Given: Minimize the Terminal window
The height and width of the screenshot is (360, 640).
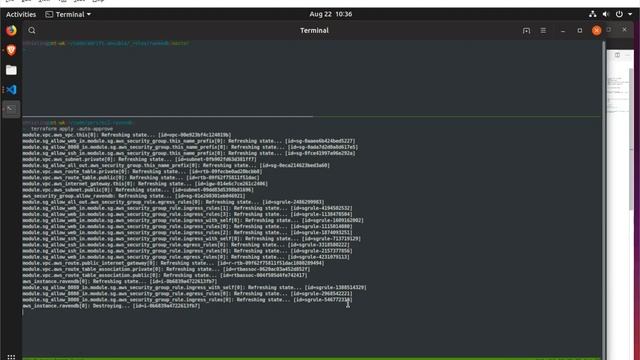Looking at the screenshot, I should pyautogui.click(x=563, y=31).
